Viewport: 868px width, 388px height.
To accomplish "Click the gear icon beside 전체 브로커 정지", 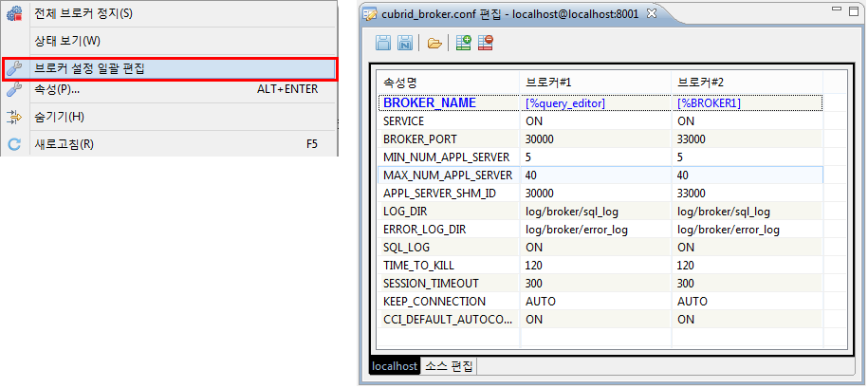I will pos(14,13).
